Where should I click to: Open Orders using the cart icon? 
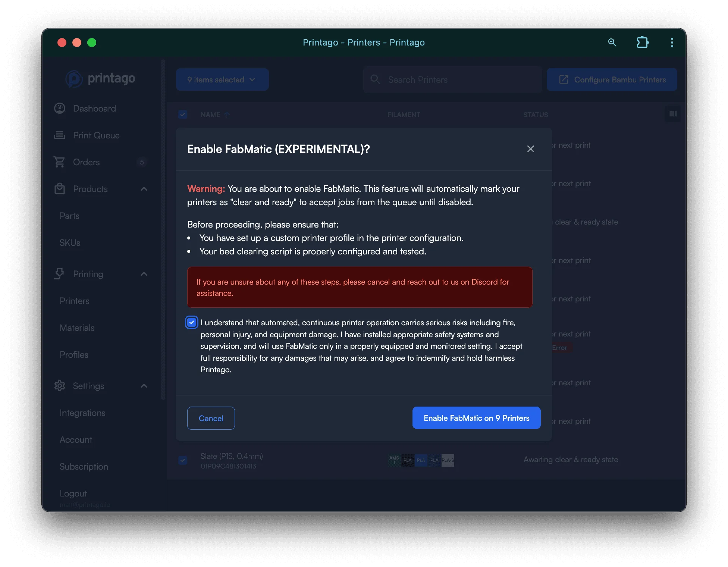pyautogui.click(x=60, y=162)
